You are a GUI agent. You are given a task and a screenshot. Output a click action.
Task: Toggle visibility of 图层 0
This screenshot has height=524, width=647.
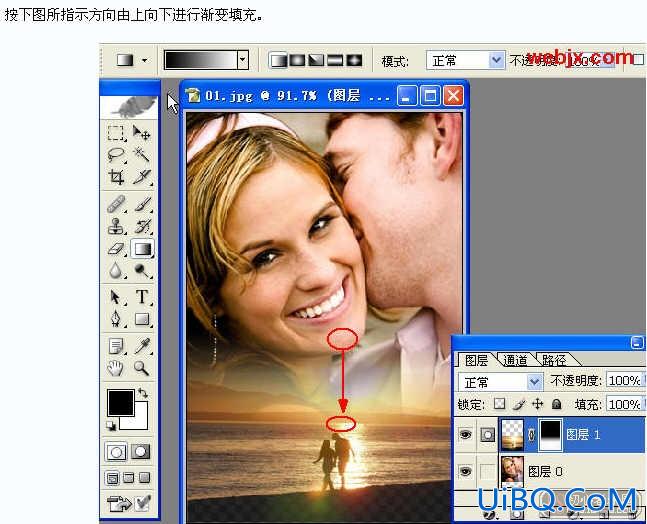[465, 471]
